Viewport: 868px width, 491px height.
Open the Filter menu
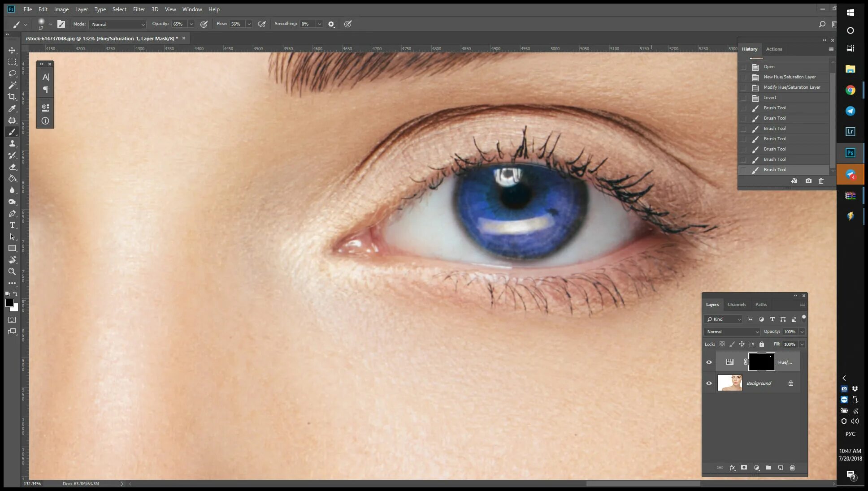[x=138, y=9]
